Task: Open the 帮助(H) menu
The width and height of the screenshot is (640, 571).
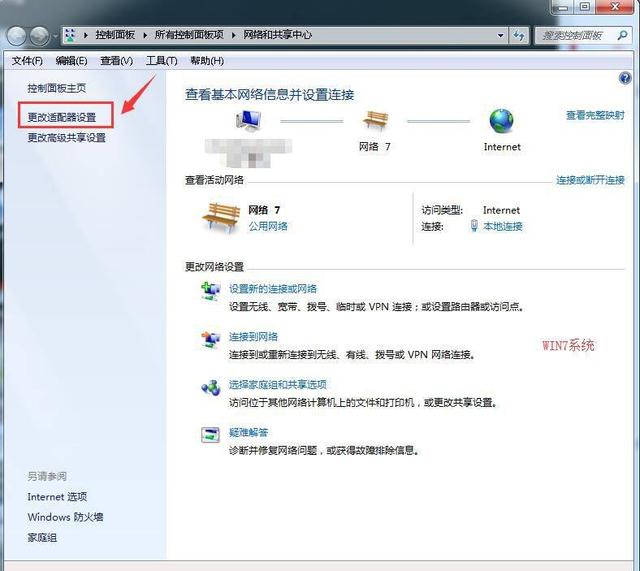Action: coord(207,61)
